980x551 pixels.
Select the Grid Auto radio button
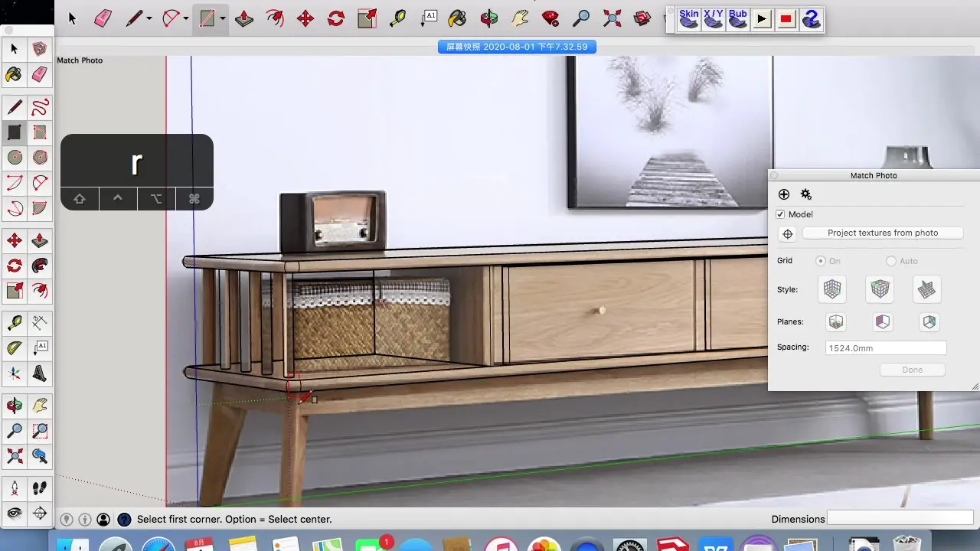pos(891,261)
